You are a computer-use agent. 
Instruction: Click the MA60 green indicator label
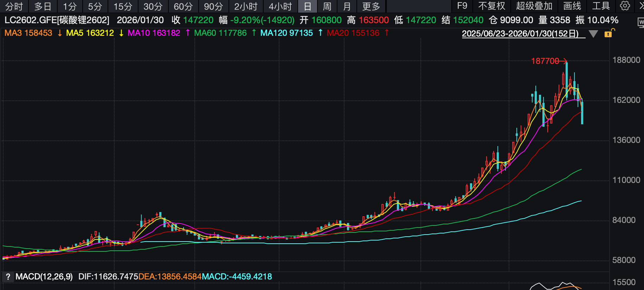220,33
